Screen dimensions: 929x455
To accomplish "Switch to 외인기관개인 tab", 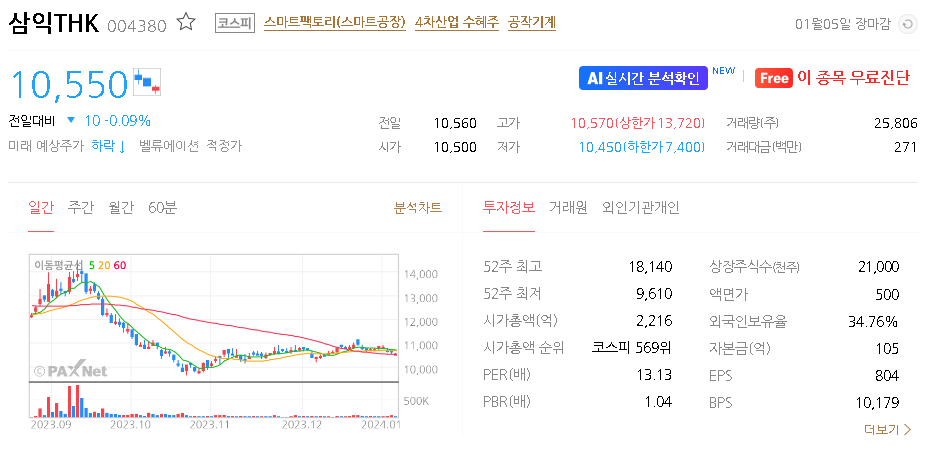I will coord(640,207).
